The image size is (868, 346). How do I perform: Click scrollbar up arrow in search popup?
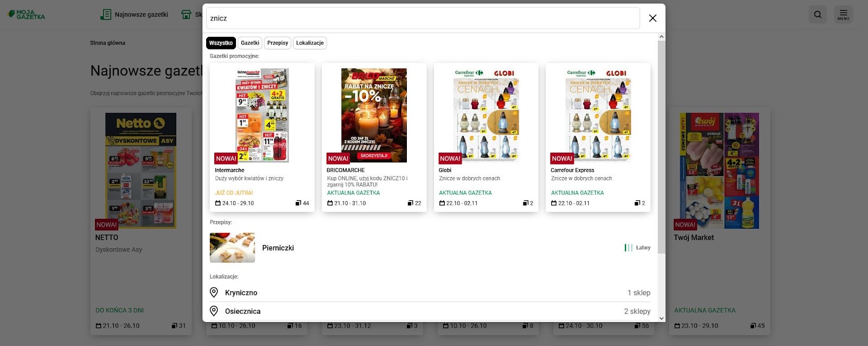coord(661,37)
